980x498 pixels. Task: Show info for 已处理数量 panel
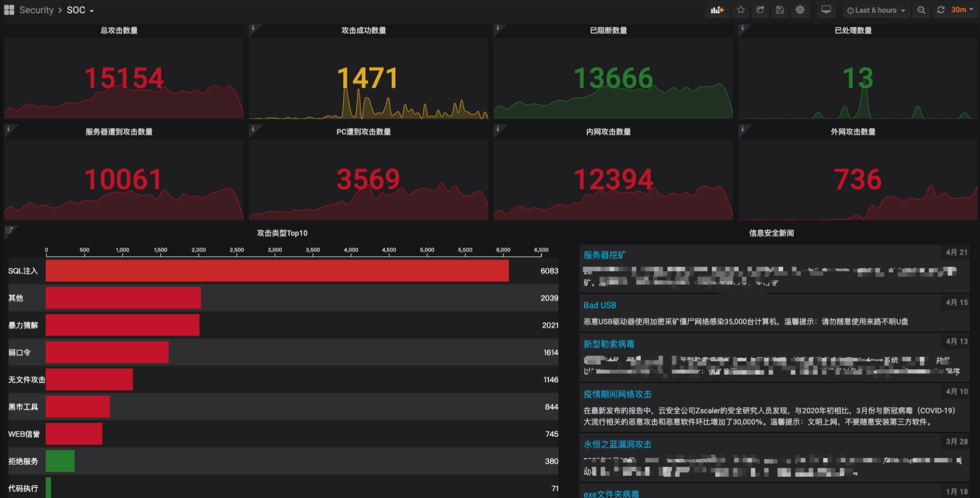[743, 28]
